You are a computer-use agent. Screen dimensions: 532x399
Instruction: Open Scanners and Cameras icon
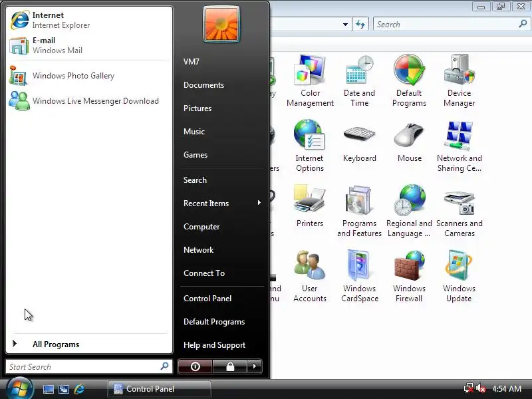pos(459,213)
